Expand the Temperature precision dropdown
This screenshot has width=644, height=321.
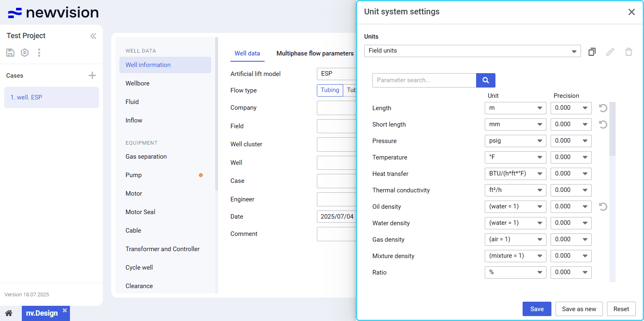click(x=571, y=157)
